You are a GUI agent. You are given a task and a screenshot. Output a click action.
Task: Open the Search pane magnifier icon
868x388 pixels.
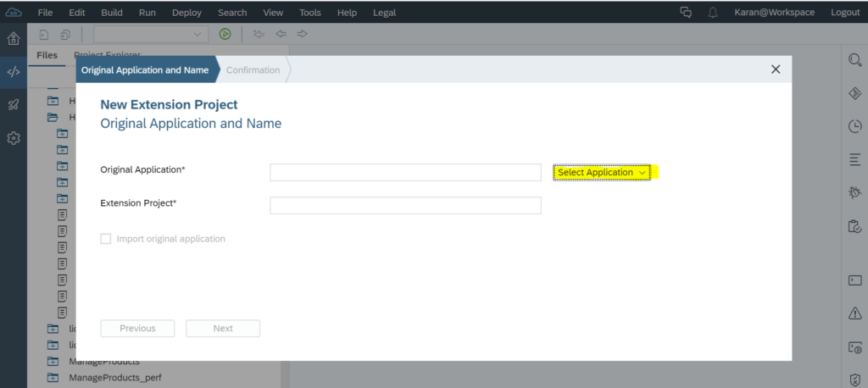click(x=854, y=60)
